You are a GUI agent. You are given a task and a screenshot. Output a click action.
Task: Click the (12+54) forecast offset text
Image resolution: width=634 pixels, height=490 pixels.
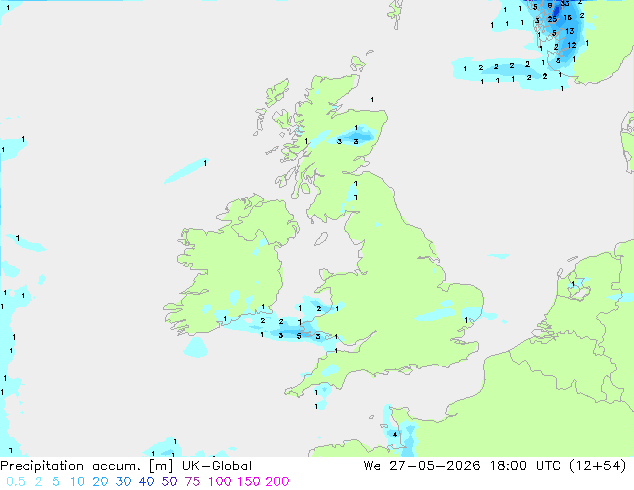pos(598,466)
